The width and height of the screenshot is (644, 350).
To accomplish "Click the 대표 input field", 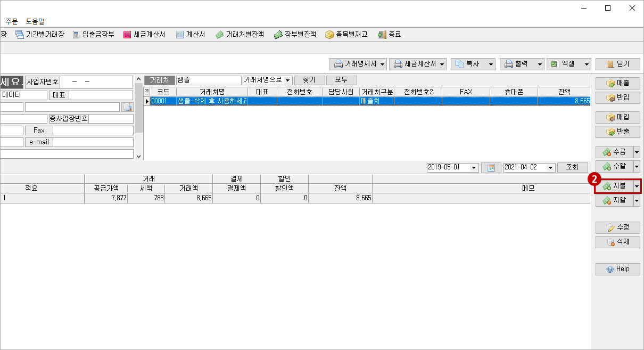I will 101,95.
